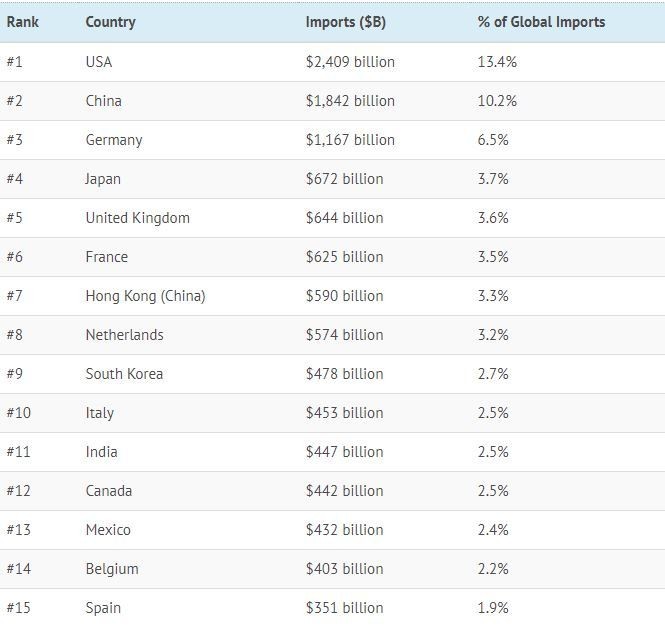Select the Canada country cell
The width and height of the screenshot is (665, 630).
click(x=109, y=491)
